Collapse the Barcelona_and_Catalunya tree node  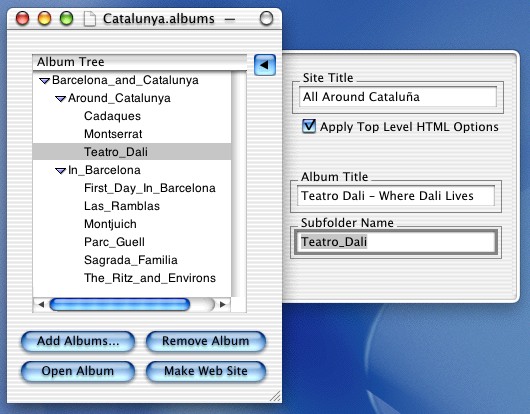pyautogui.click(x=44, y=80)
